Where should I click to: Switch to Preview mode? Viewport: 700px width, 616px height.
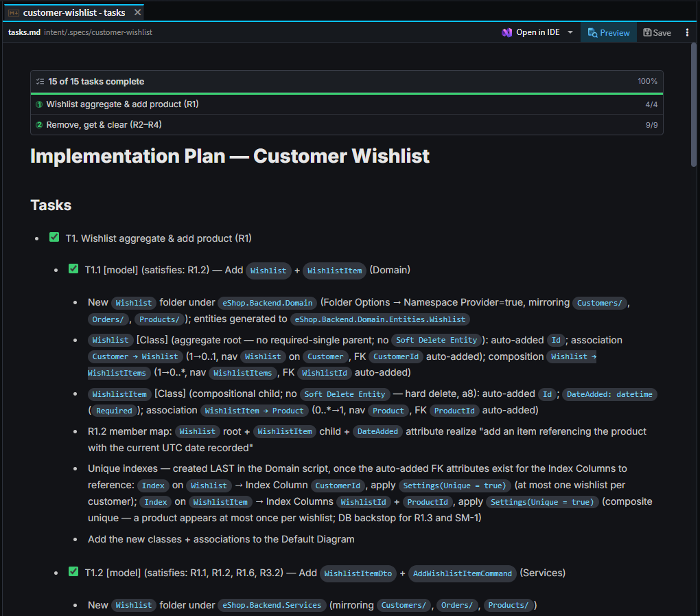click(x=609, y=32)
